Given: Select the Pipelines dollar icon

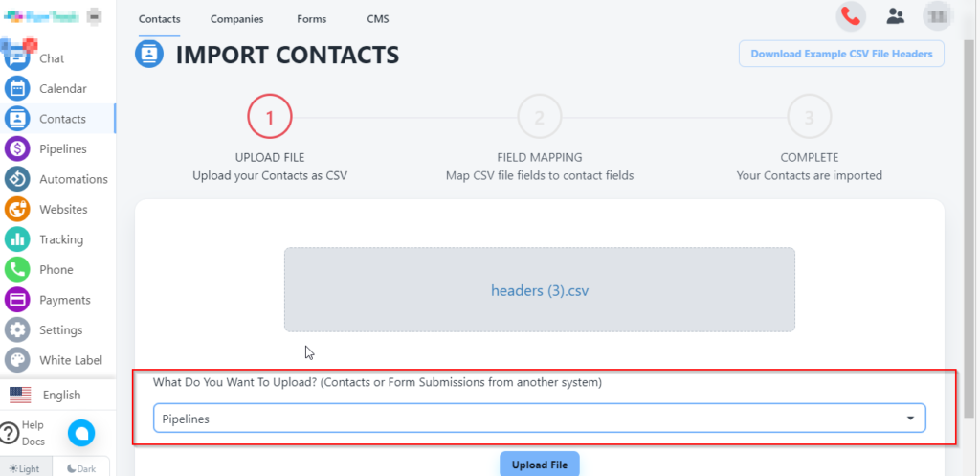Looking at the screenshot, I should point(18,149).
